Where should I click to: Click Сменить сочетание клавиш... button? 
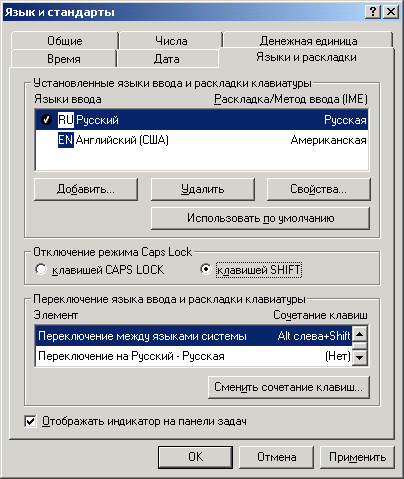[x=289, y=387]
